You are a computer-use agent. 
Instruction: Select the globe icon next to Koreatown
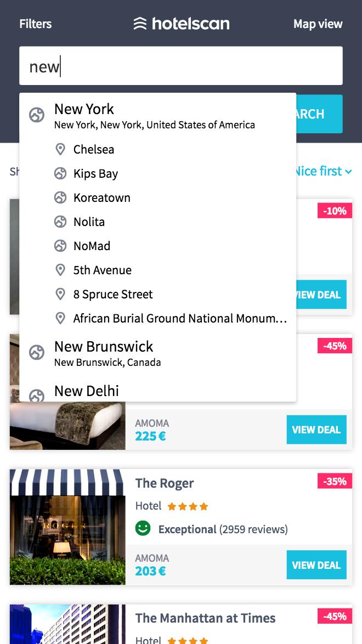click(60, 197)
